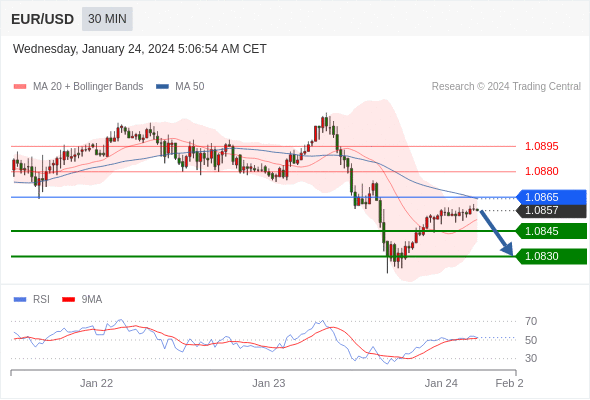Click the Jan 23 date axis label
Screen dimensions: 590x400
[x=269, y=383]
